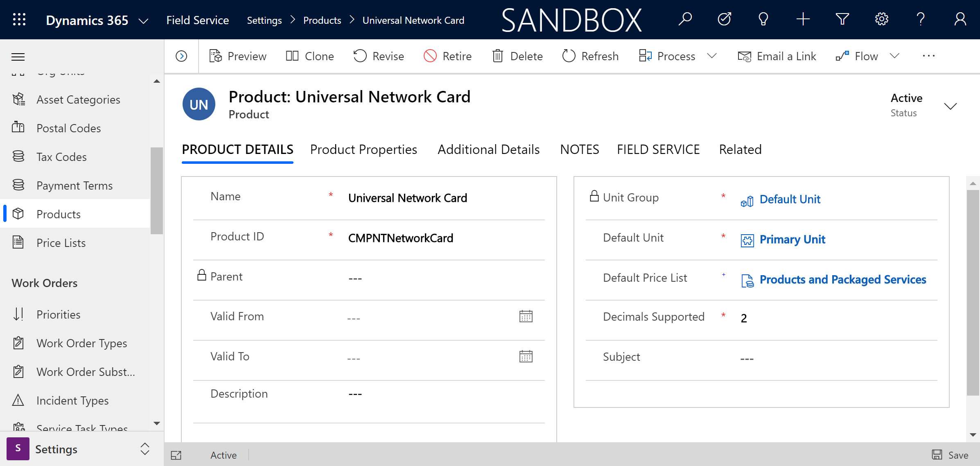Screen dimensions: 980x466
Task: Open the search magnifier icon
Action: click(x=685, y=19)
